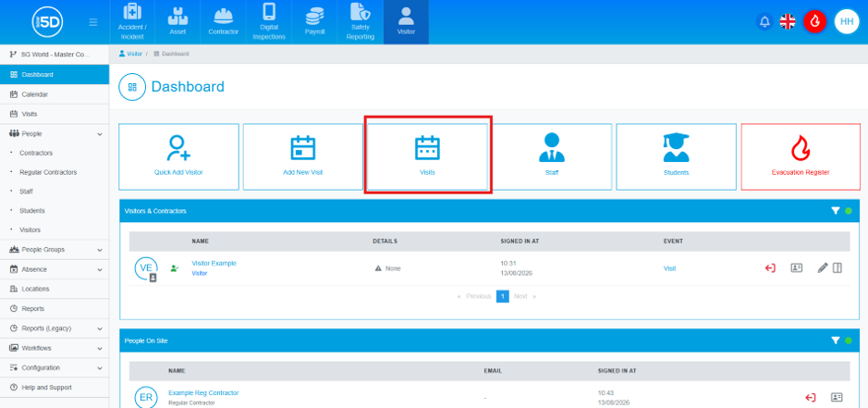The width and height of the screenshot is (868, 408).
Task: Open the notifications bell
Action: (x=764, y=21)
